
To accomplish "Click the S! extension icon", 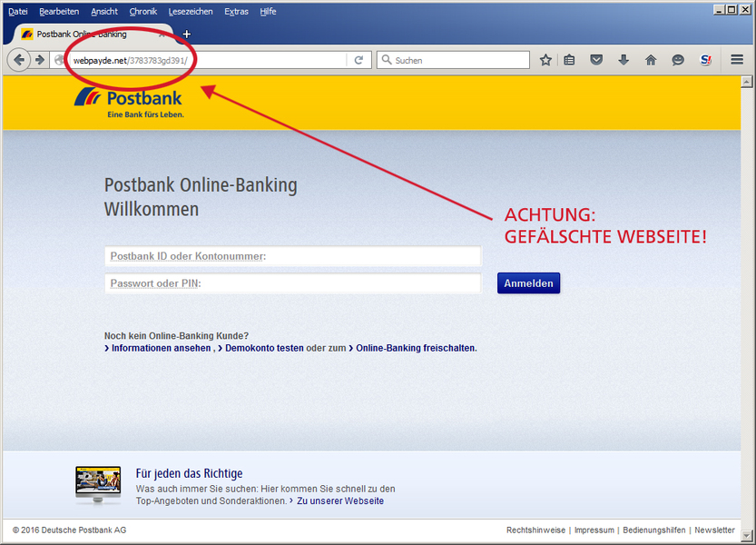I will [x=706, y=60].
